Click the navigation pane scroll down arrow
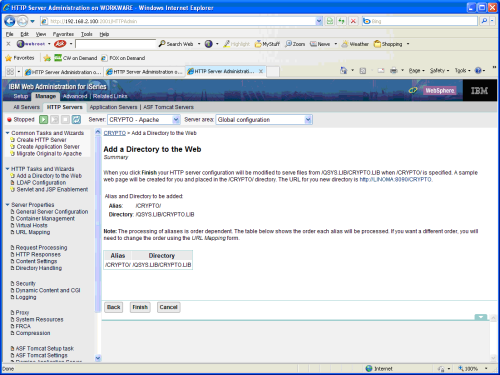Screen dimensions: 500x375 [98, 358]
